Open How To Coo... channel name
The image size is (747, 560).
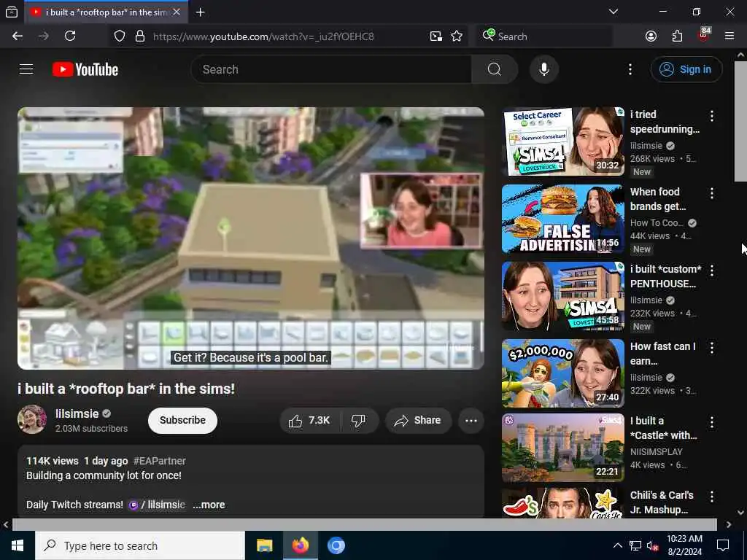[657, 223]
